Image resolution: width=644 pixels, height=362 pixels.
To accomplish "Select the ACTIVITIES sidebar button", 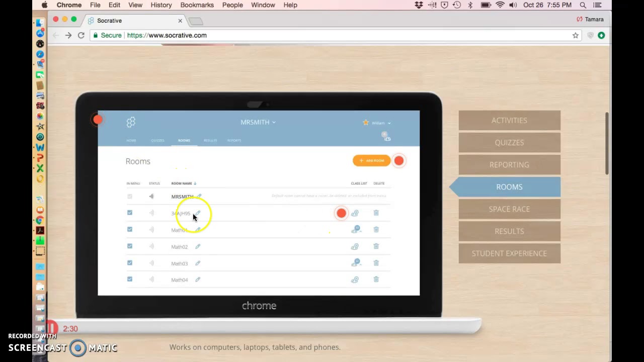I will tap(509, 121).
